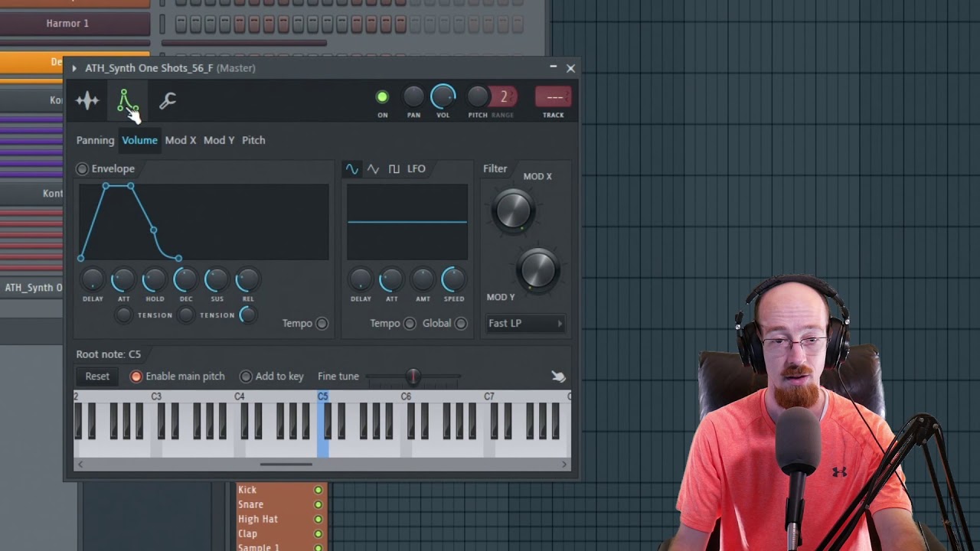This screenshot has height=551, width=980.
Task: Toggle the Snare row green light
Action: tap(318, 504)
